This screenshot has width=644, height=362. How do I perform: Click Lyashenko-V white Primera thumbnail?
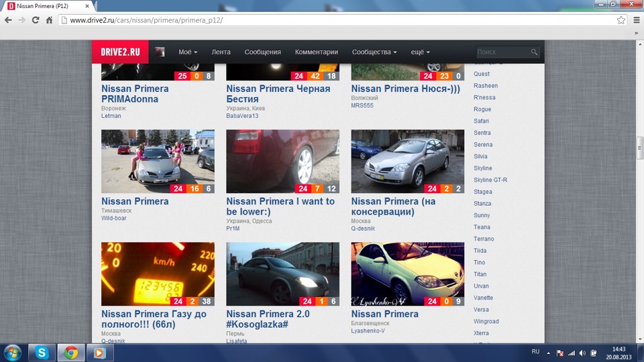click(x=407, y=274)
